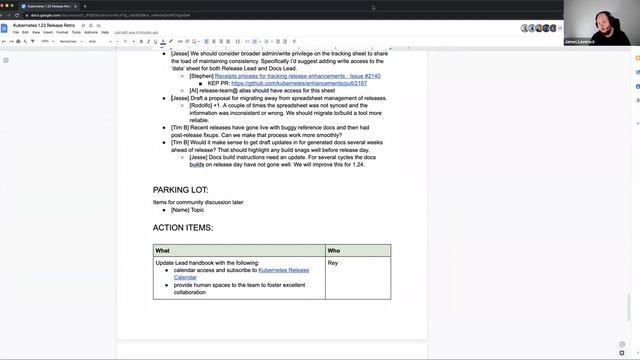The image size is (640, 360).
Task: Reload the page in the browser
Action: pos(17,15)
